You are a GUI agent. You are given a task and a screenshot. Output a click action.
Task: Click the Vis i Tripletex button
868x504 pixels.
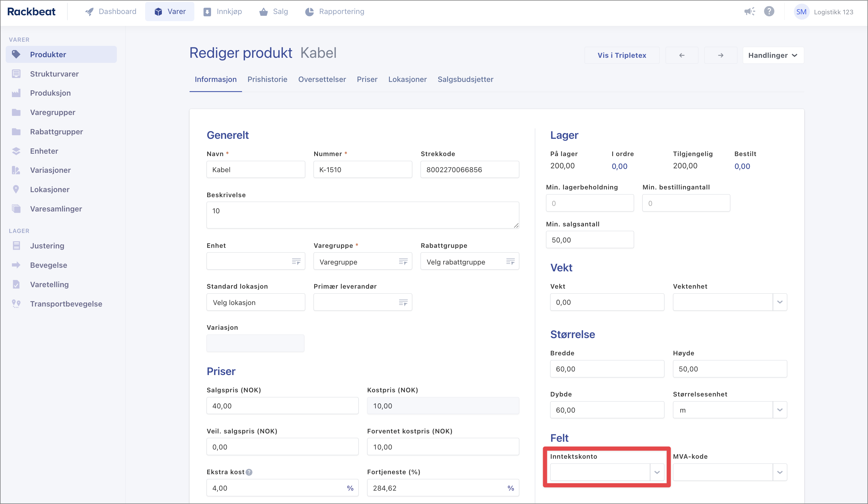tap(622, 55)
